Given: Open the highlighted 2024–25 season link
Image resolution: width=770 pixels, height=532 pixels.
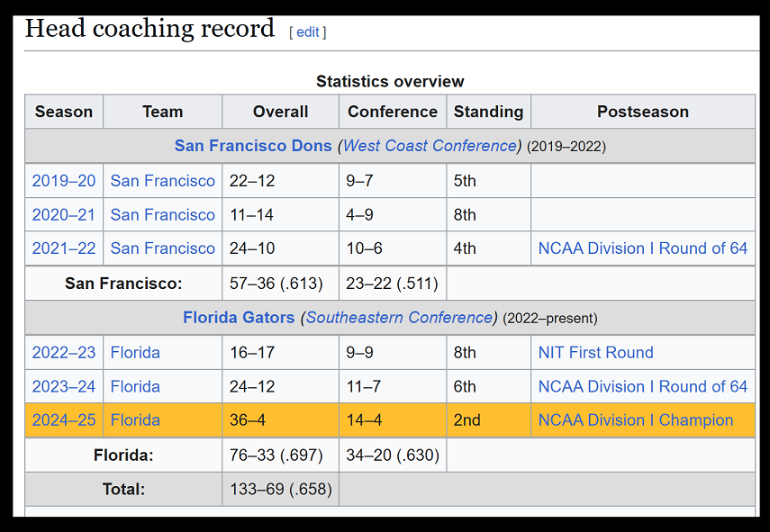Looking at the screenshot, I should click(64, 420).
